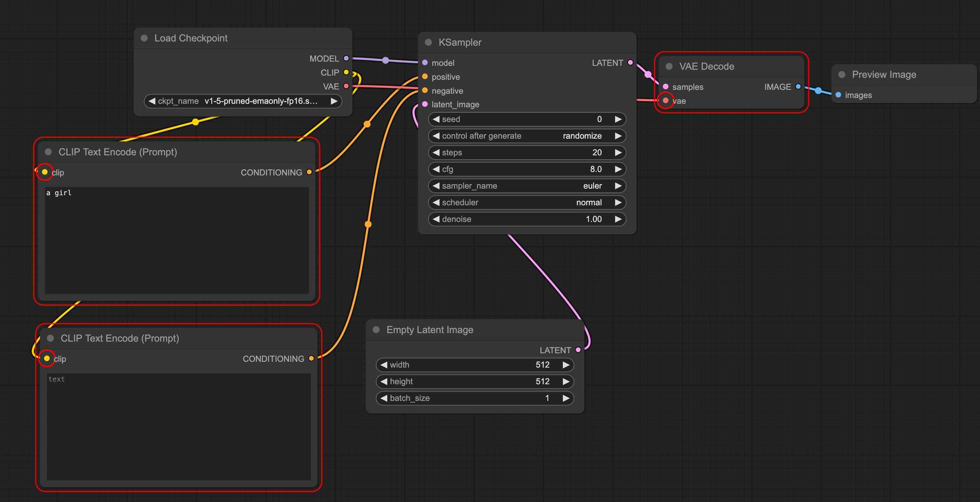Viewport: 980px width, 502px height.
Task: Collapse the Load Checkpoint node via its dot
Action: 144,38
